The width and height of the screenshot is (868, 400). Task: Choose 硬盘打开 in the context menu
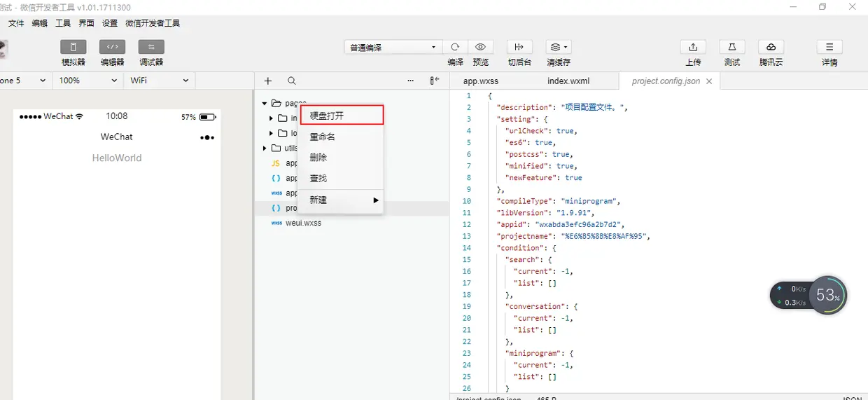pyautogui.click(x=342, y=116)
